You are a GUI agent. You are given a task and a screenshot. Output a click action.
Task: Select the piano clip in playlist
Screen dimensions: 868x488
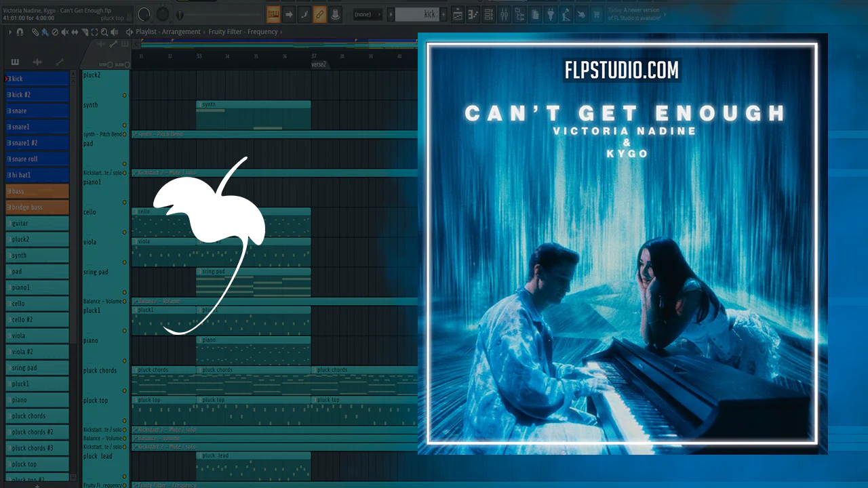point(254,350)
